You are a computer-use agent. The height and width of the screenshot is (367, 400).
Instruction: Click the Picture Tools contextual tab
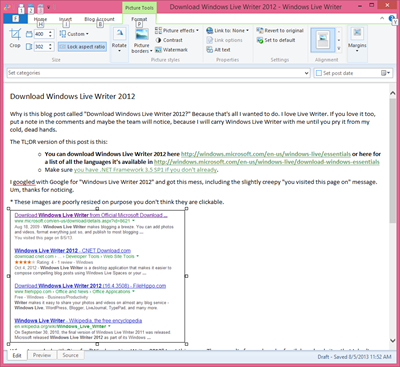coord(139,8)
